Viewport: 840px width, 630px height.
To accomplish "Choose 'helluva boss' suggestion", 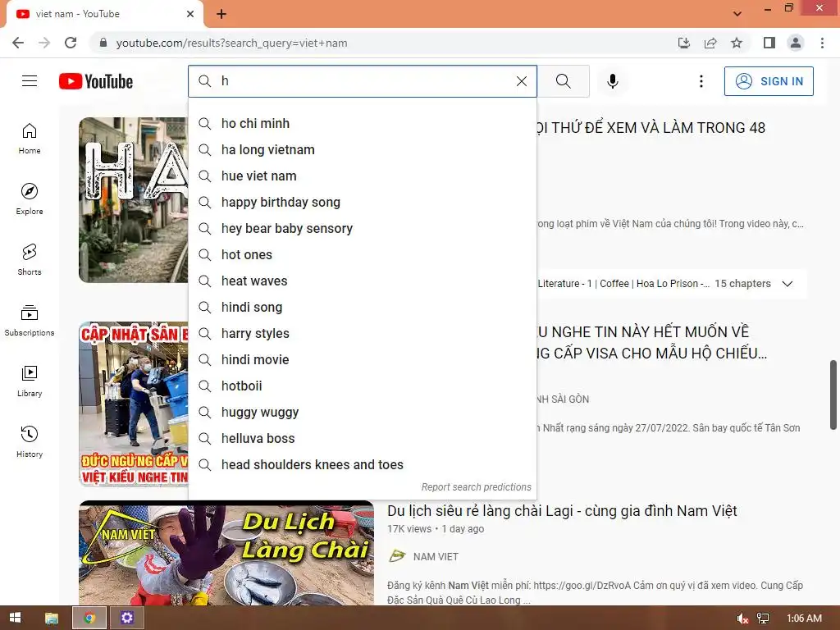I will pos(363,438).
